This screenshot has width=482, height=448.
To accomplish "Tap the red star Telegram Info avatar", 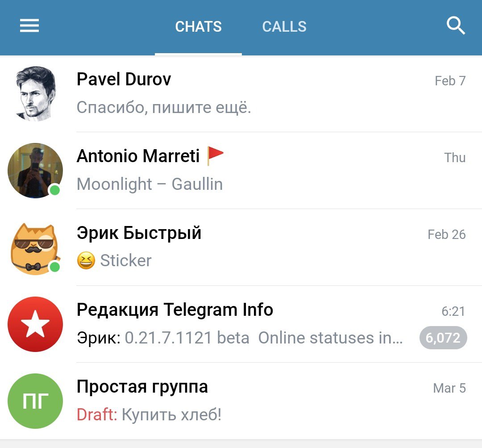I will point(35,324).
